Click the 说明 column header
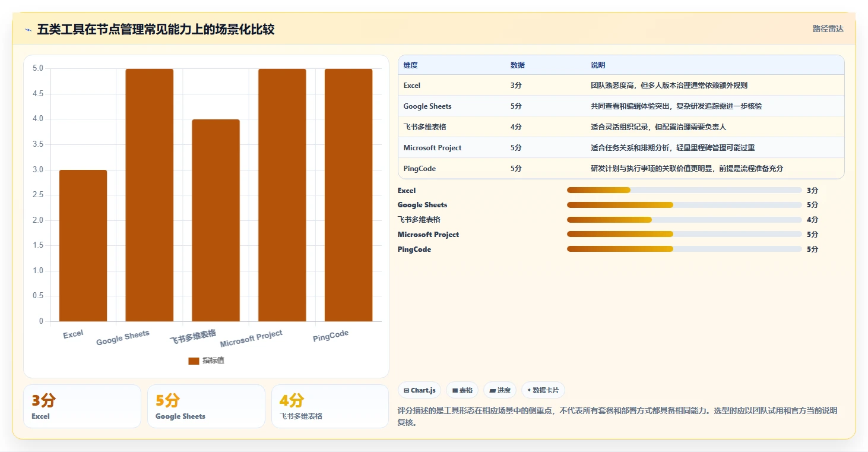Screen dimensions: 868x452 pos(598,65)
